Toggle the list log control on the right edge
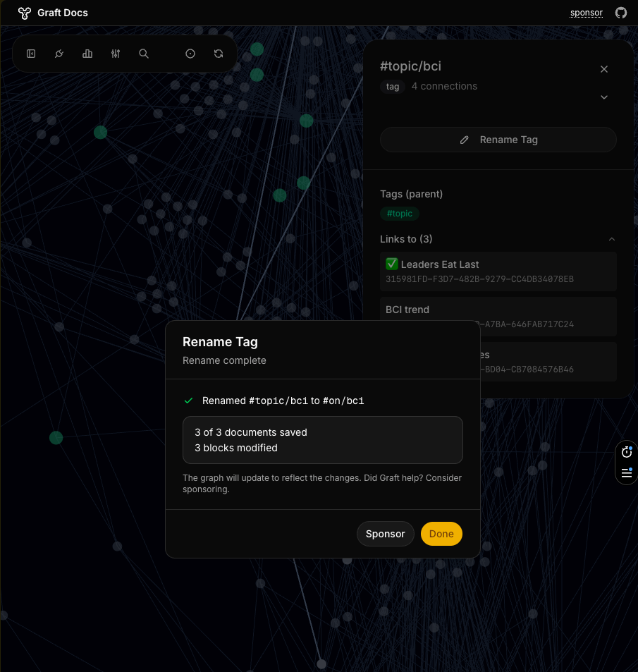 coord(626,473)
